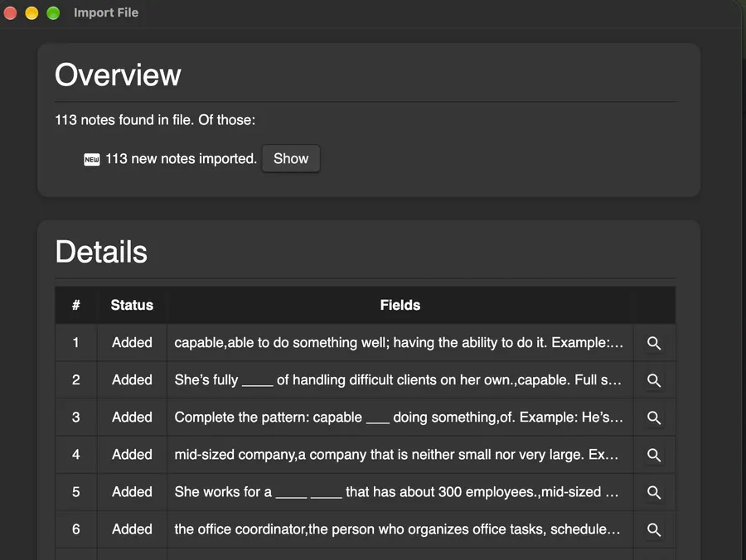The width and height of the screenshot is (746, 560).
Task: Open magnifier for row 4 'mid-sized company'
Action: click(x=654, y=455)
